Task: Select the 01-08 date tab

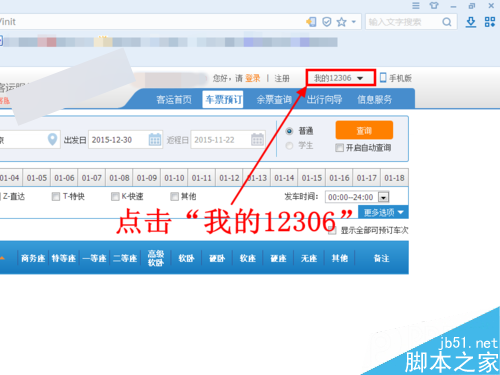Action: (119, 178)
